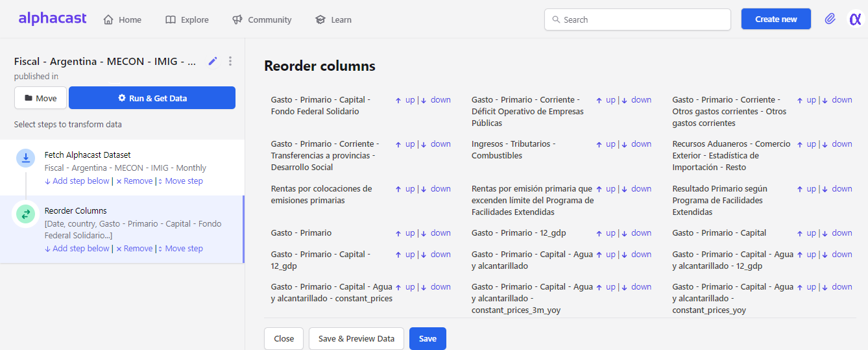Move 'Fondo Federal Solidario' column up
This screenshot has height=350, width=868.
point(405,100)
